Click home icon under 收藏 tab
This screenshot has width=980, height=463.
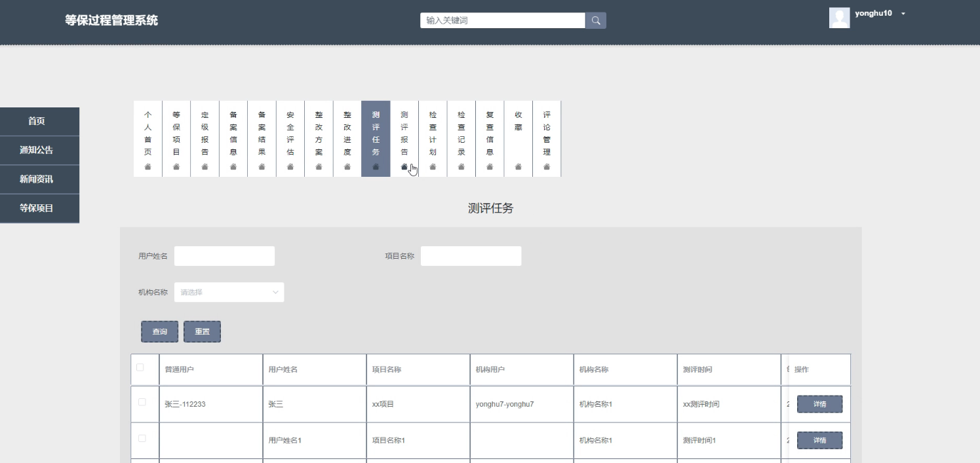pos(519,167)
